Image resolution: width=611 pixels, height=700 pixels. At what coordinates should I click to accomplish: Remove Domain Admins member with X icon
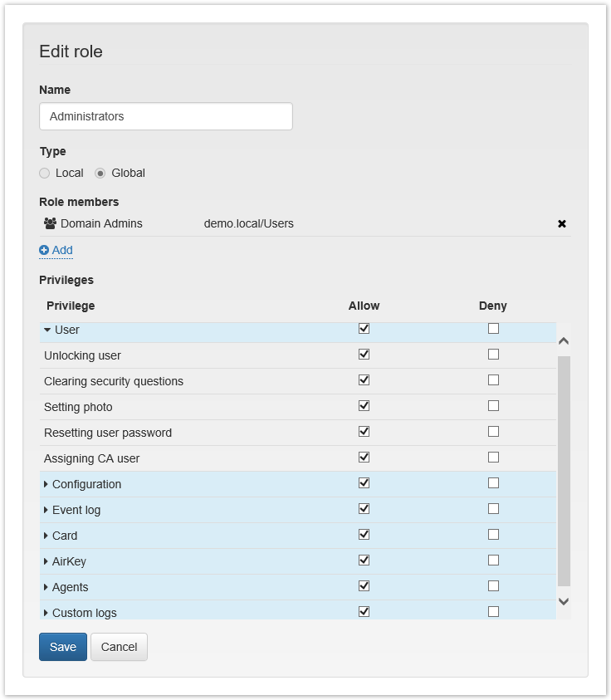[562, 224]
